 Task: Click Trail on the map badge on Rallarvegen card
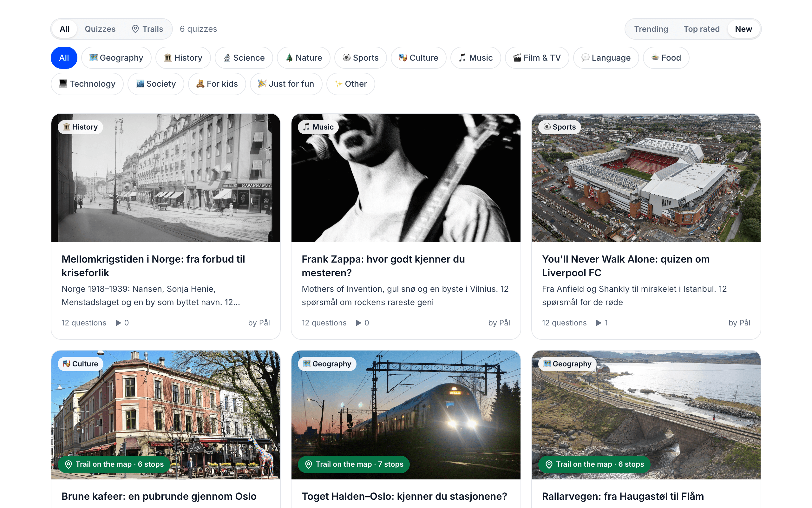tap(594, 464)
